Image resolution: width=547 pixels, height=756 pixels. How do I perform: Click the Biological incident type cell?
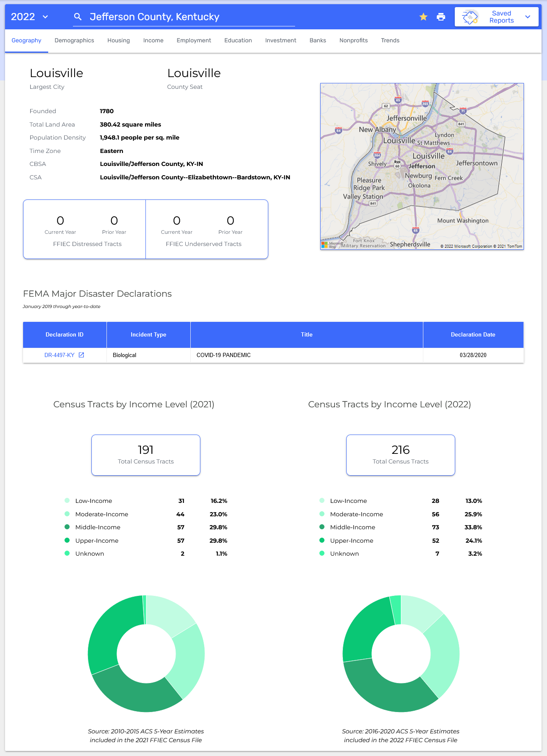(148, 355)
